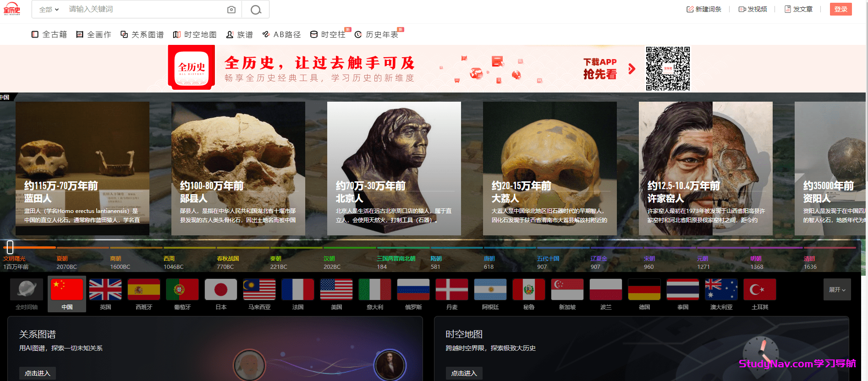Open the 蓝田人 card
The width and height of the screenshot is (868, 381).
[x=82, y=169]
